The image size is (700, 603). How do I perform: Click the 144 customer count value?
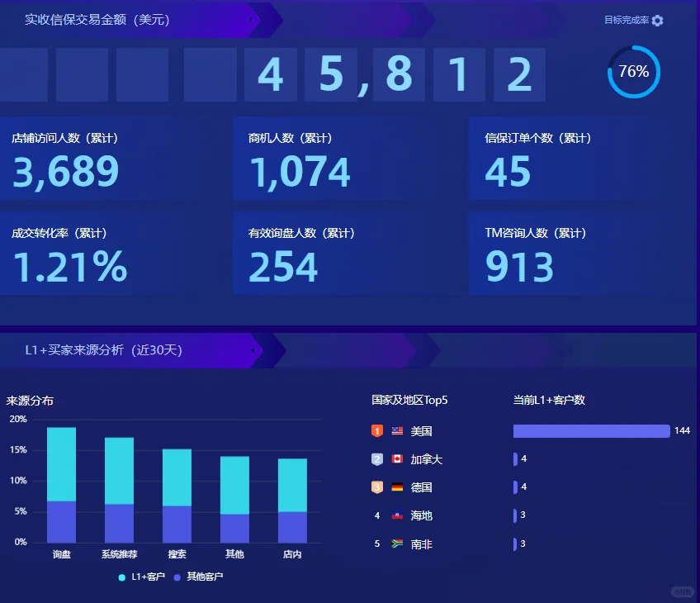(682, 430)
